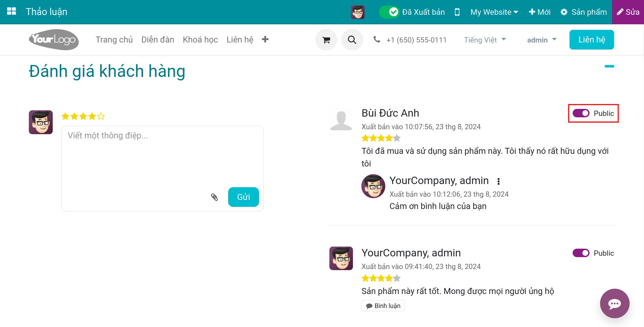Open Liên hệ navigation menu link
The height and width of the screenshot is (327, 644).
point(240,40)
